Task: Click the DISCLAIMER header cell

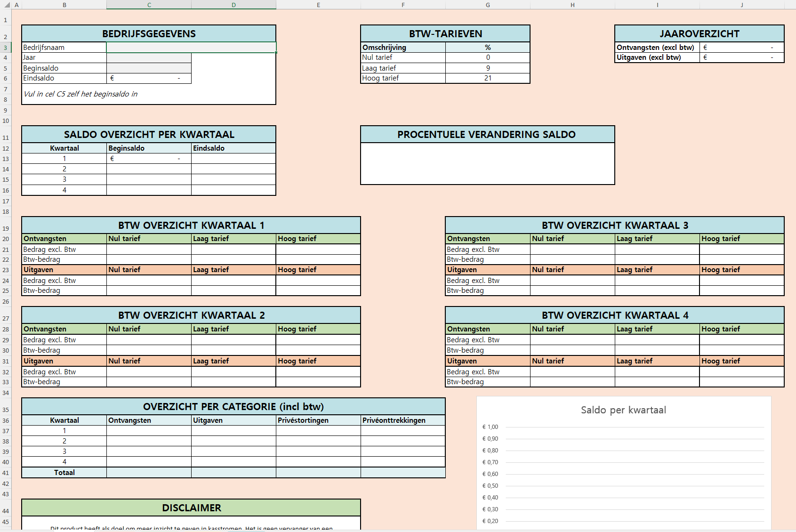Action: coord(191,508)
